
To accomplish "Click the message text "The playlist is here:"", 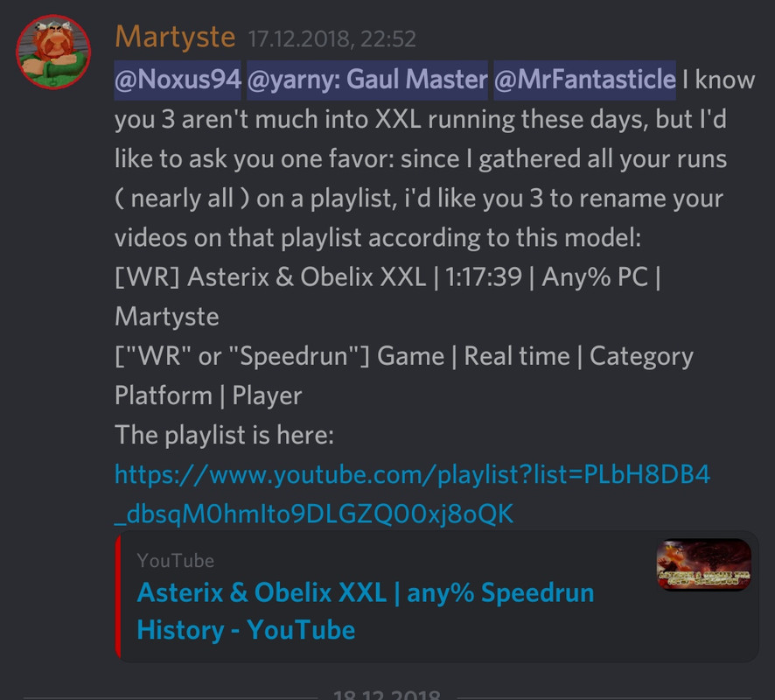I will coord(225,435).
